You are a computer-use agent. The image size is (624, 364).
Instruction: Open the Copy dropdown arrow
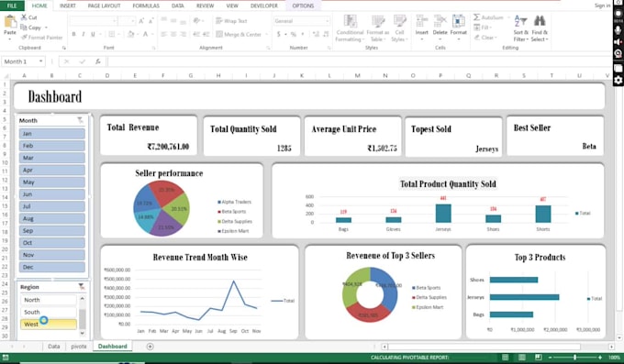point(46,28)
